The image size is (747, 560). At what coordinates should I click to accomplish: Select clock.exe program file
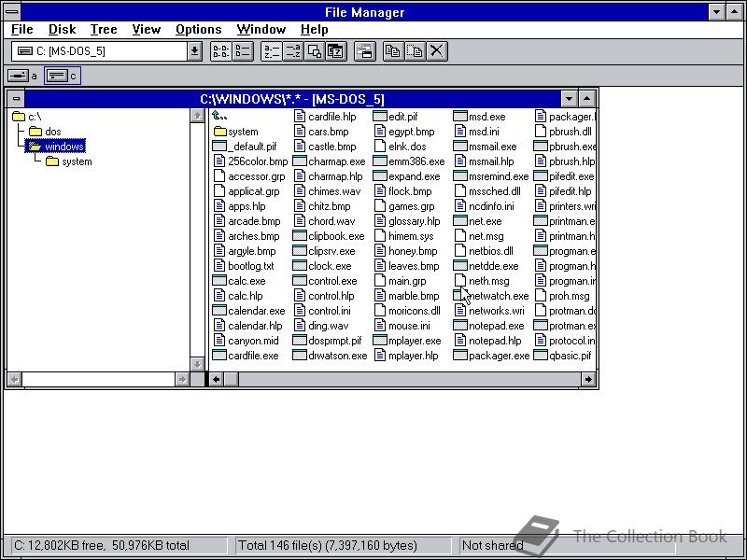coord(322,266)
